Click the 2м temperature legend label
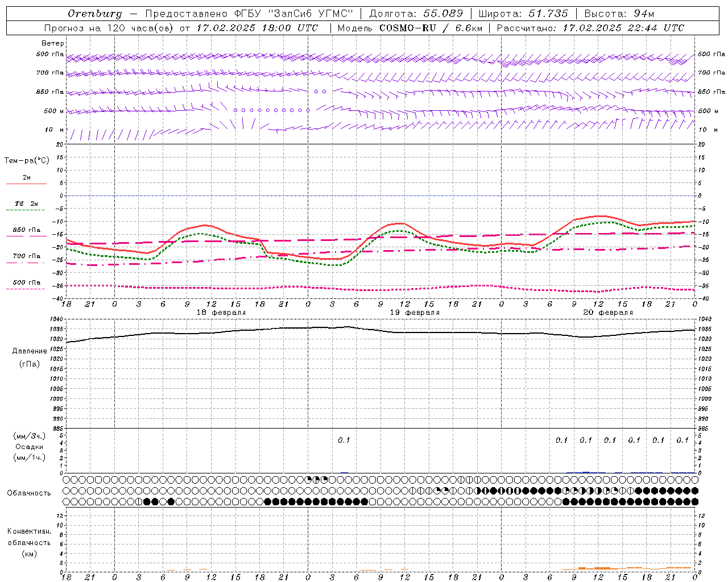This screenshot has height=582, width=728. (x=27, y=177)
